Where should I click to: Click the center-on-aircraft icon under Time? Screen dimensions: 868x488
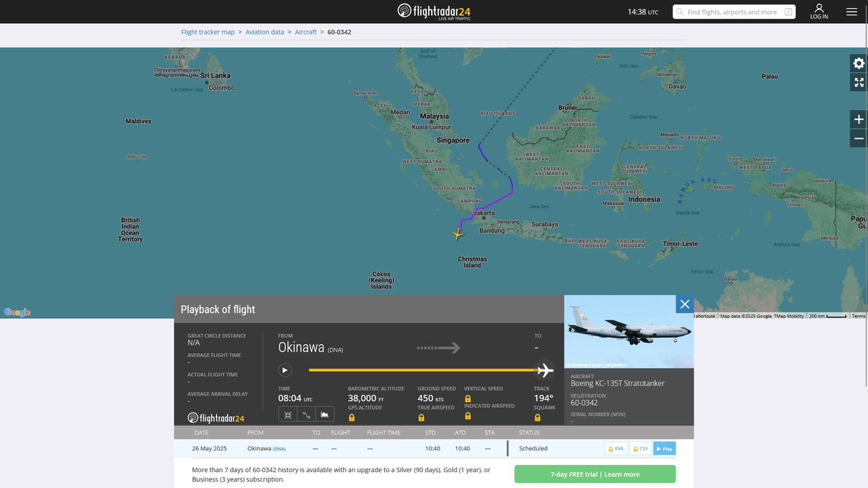(x=288, y=415)
